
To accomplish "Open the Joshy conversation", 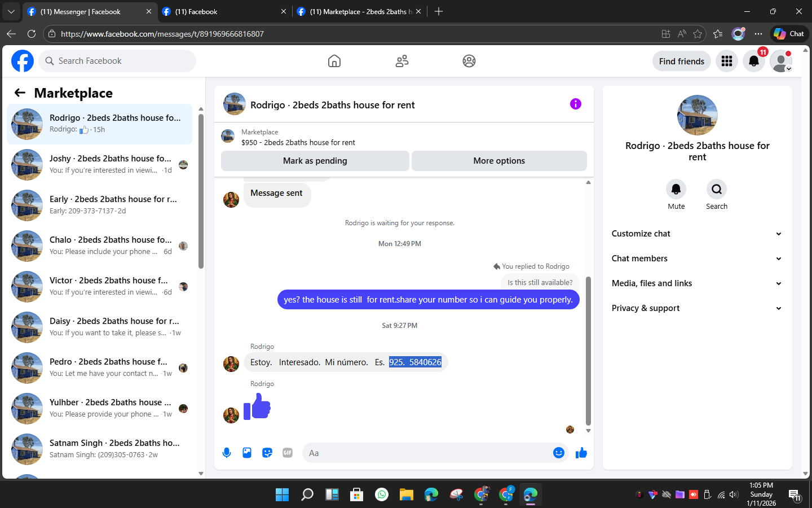I will pos(99,165).
